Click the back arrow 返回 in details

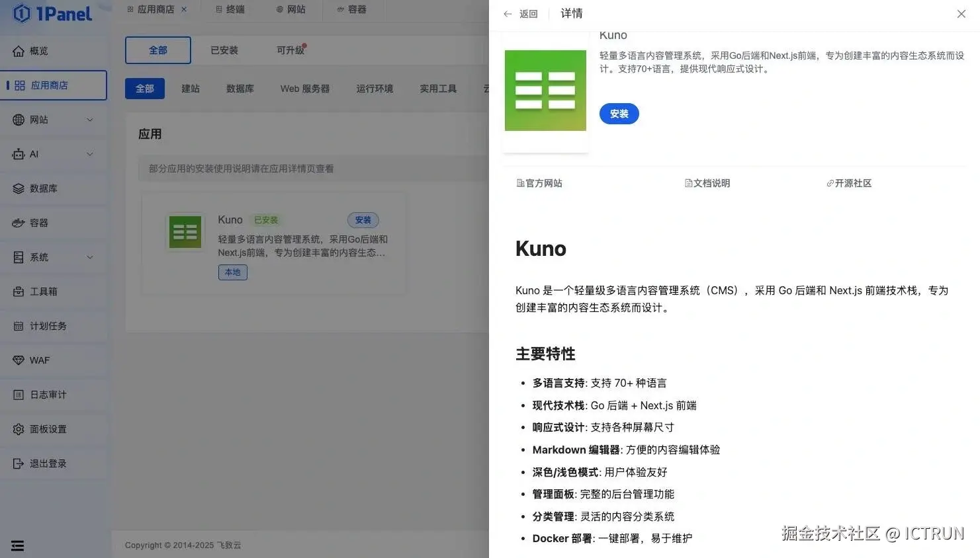point(520,13)
